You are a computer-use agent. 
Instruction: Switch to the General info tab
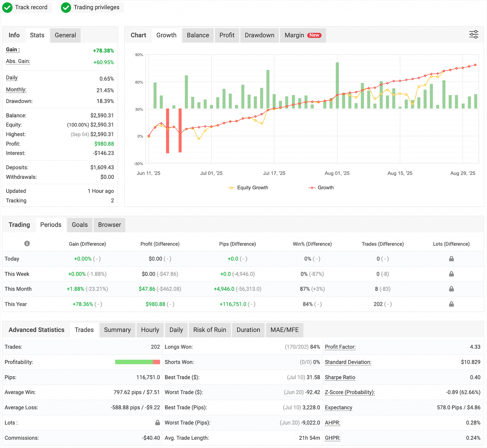pyautogui.click(x=65, y=35)
